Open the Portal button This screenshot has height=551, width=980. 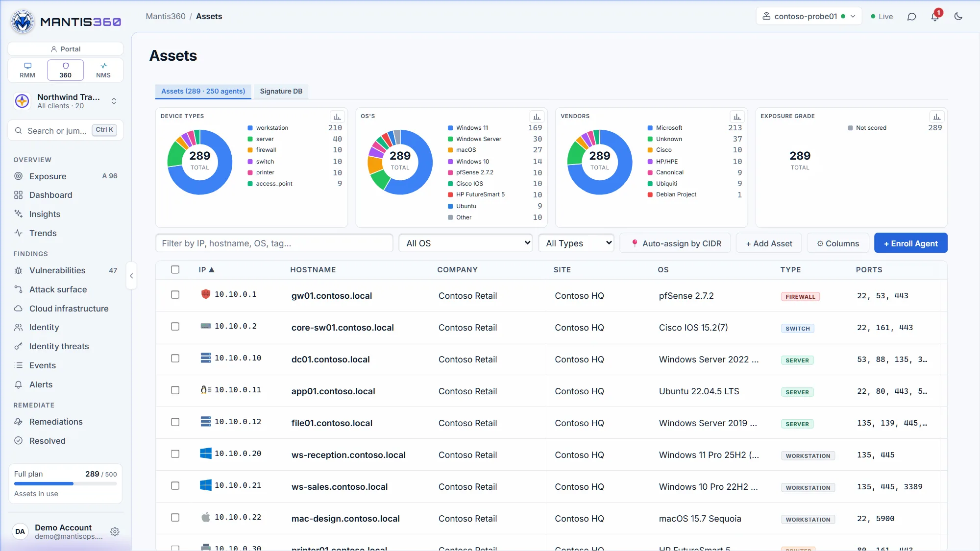pos(65,49)
